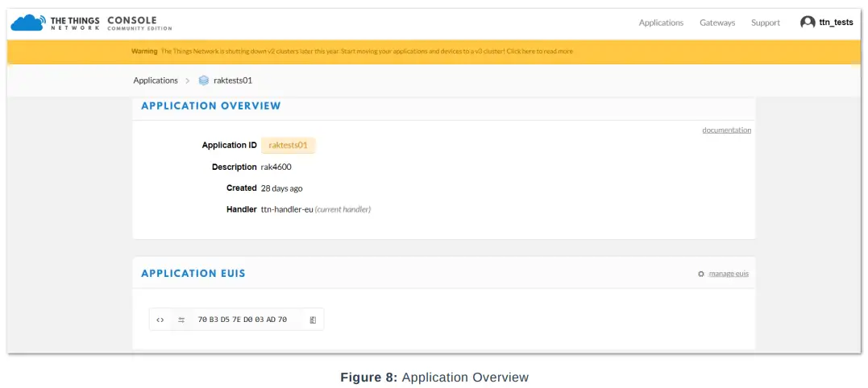Click the Application Overview heading
The image size is (868, 388).
click(x=211, y=105)
